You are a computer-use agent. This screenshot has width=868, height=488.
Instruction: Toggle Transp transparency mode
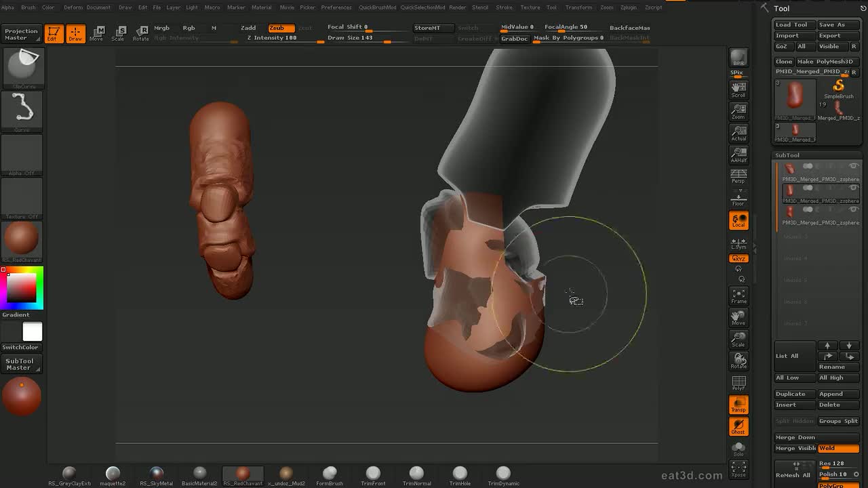pyautogui.click(x=738, y=405)
